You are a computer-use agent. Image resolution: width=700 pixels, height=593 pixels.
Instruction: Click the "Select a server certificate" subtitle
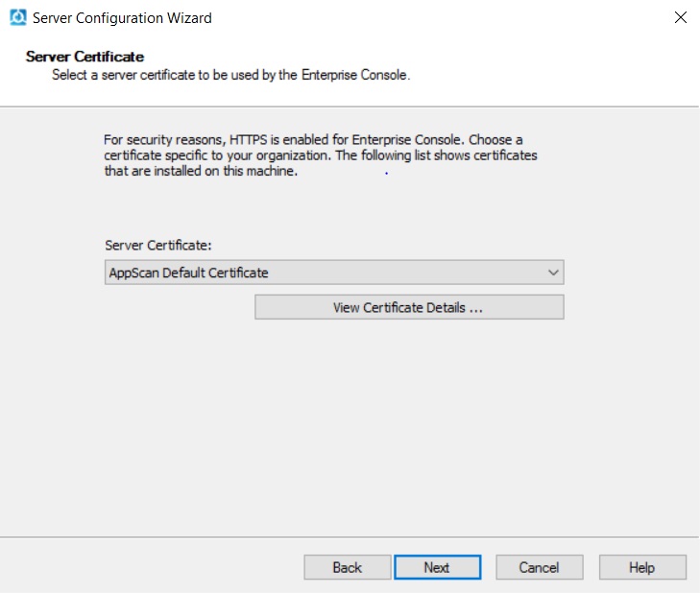[x=230, y=75]
